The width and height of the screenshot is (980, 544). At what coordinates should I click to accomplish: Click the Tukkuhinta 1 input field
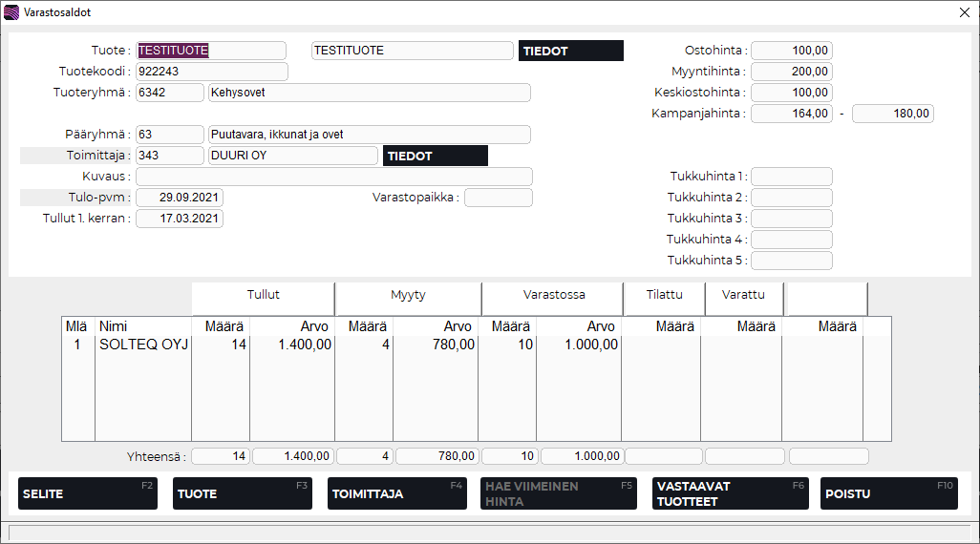(791, 177)
